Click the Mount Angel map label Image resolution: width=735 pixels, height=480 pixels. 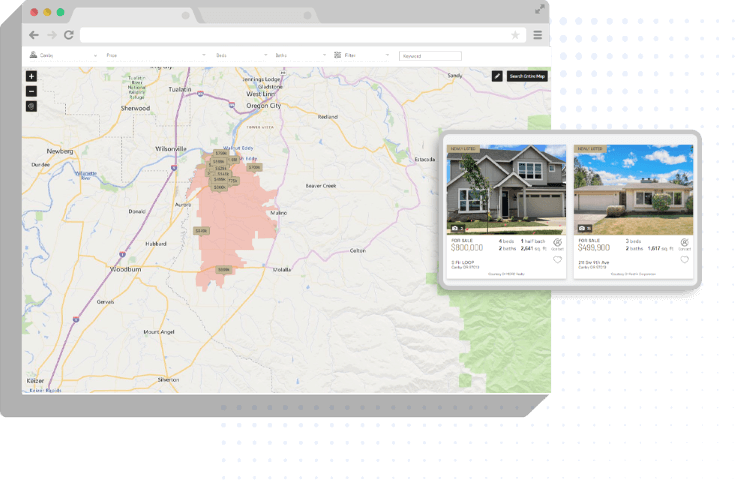tap(159, 332)
